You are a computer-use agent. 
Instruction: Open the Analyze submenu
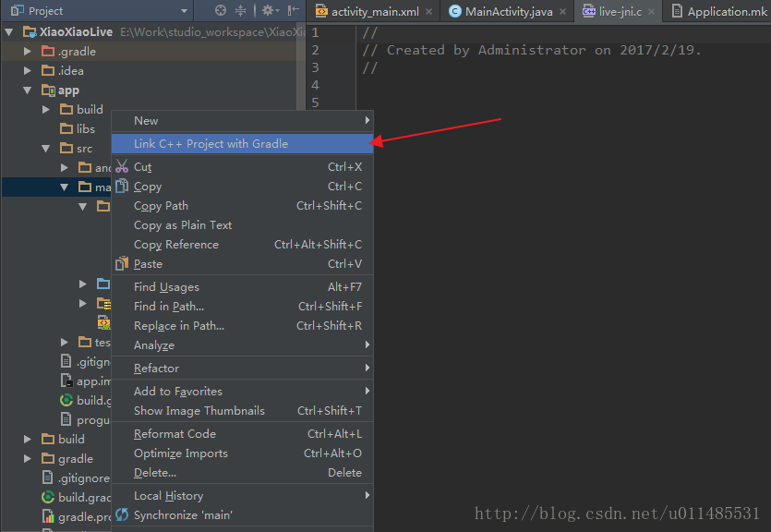pyautogui.click(x=243, y=345)
